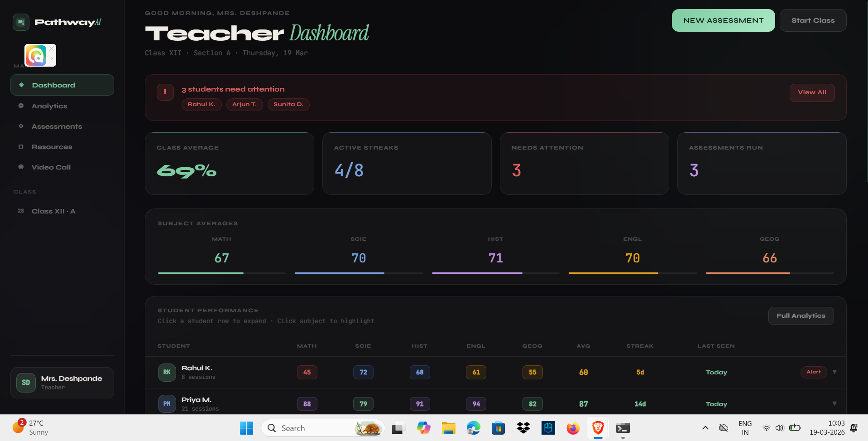
Task: Click the taskbar Search box
Action: click(323, 428)
